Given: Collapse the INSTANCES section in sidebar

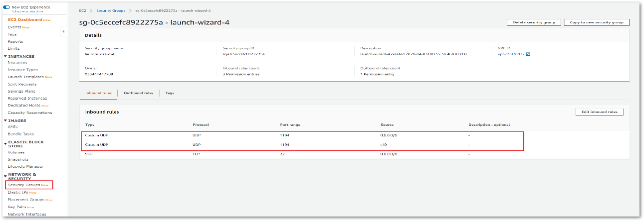Looking at the screenshot, I should [x=5, y=56].
